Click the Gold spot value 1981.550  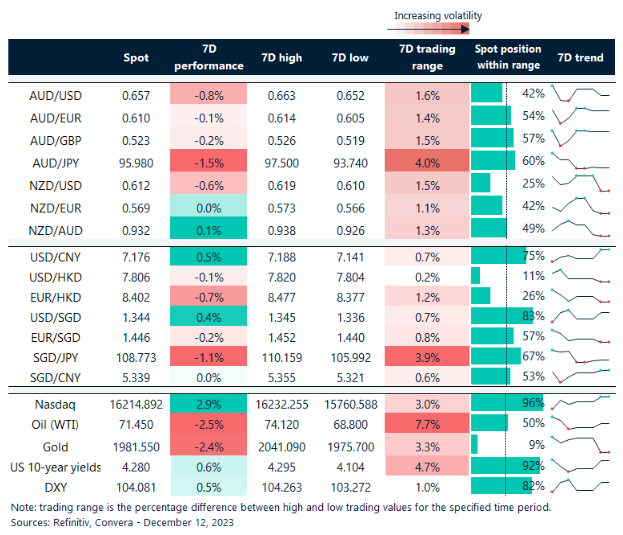[x=129, y=445]
